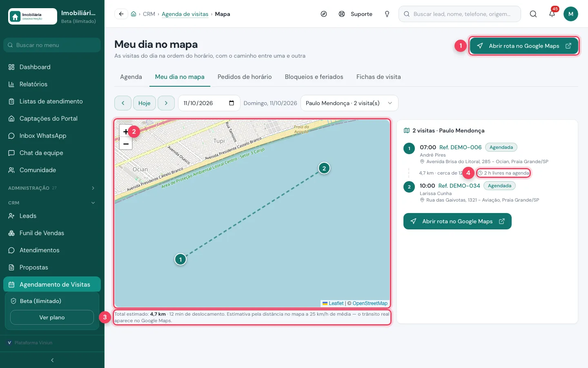Click the compass icon in top bar

324,14
